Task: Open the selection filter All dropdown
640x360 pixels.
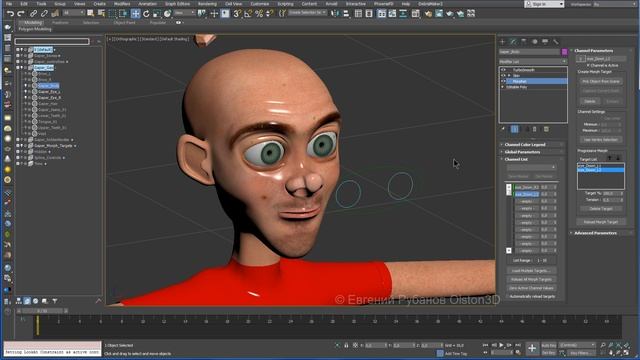Action: (x=73, y=13)
